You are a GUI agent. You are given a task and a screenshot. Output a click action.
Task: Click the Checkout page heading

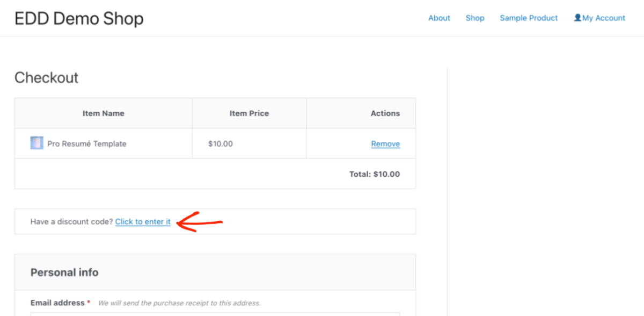pos(46,77)
